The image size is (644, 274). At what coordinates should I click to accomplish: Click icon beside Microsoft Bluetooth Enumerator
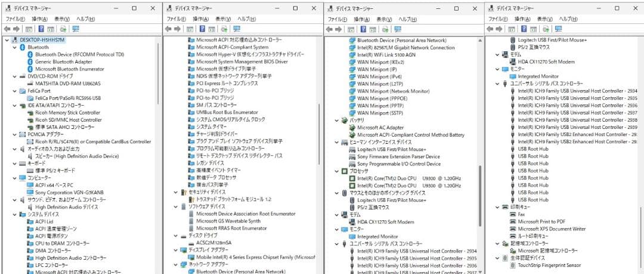(x=30, y=69)
